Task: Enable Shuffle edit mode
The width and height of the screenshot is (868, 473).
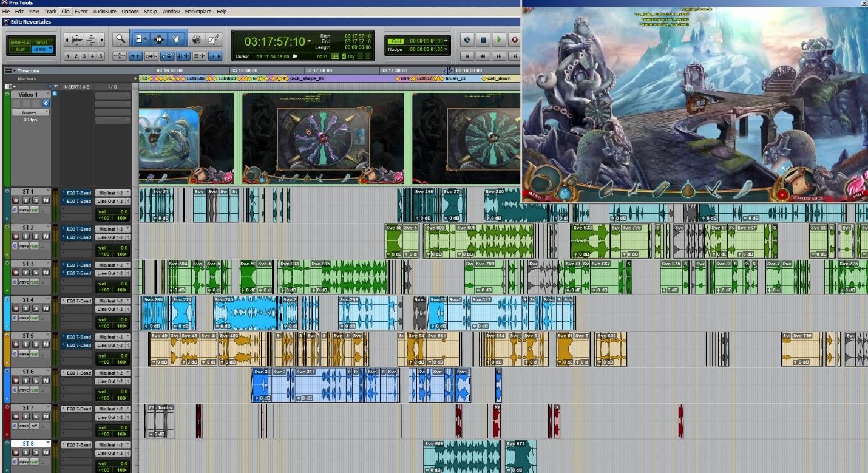Action: click(x=19, y=42)
